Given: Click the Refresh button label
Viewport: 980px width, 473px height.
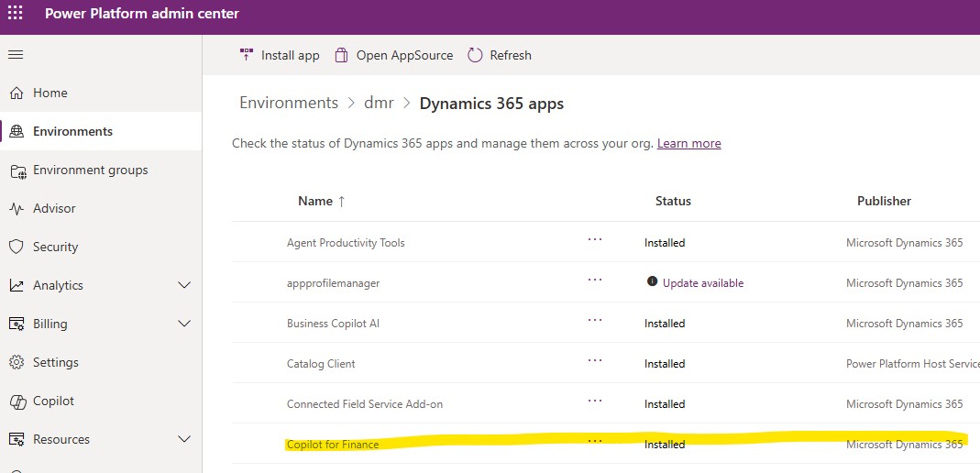Looking at the screenshot, I should click(511, 55).
